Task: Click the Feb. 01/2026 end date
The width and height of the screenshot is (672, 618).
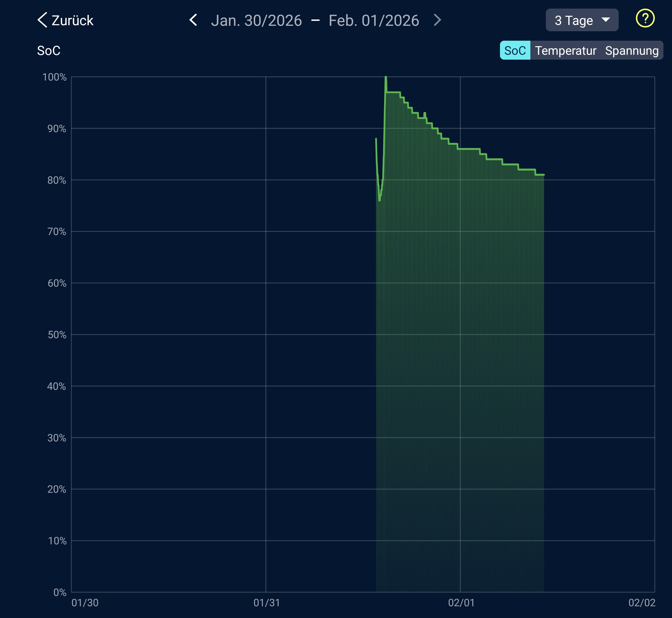Action: 373,20
